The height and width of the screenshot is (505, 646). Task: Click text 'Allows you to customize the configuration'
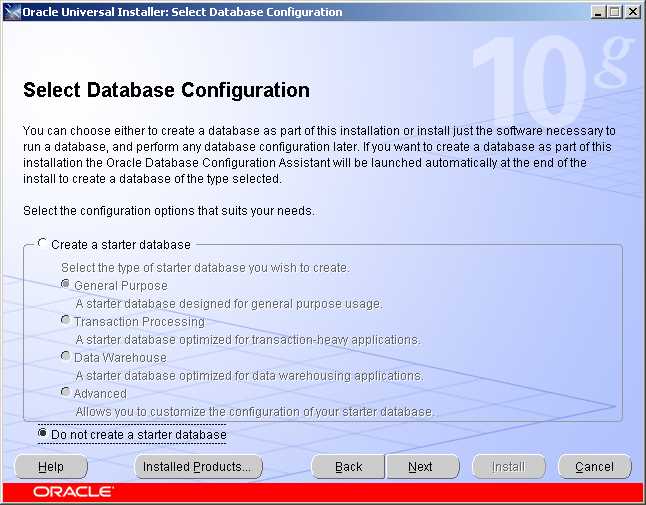click(189, 411)
